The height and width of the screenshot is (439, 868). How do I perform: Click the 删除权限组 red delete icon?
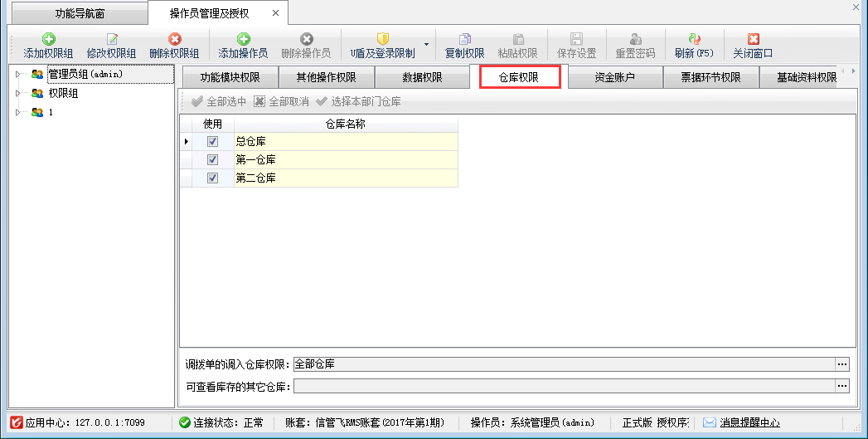[174, 39]
